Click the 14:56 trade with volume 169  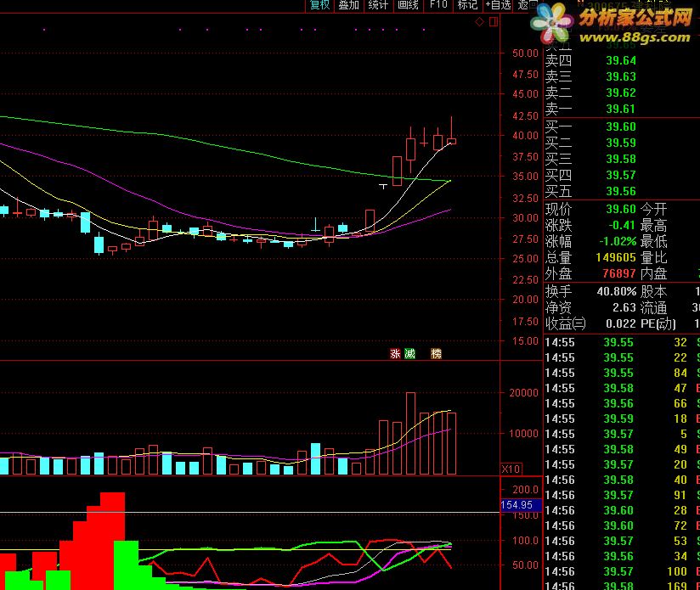point(622,585)
